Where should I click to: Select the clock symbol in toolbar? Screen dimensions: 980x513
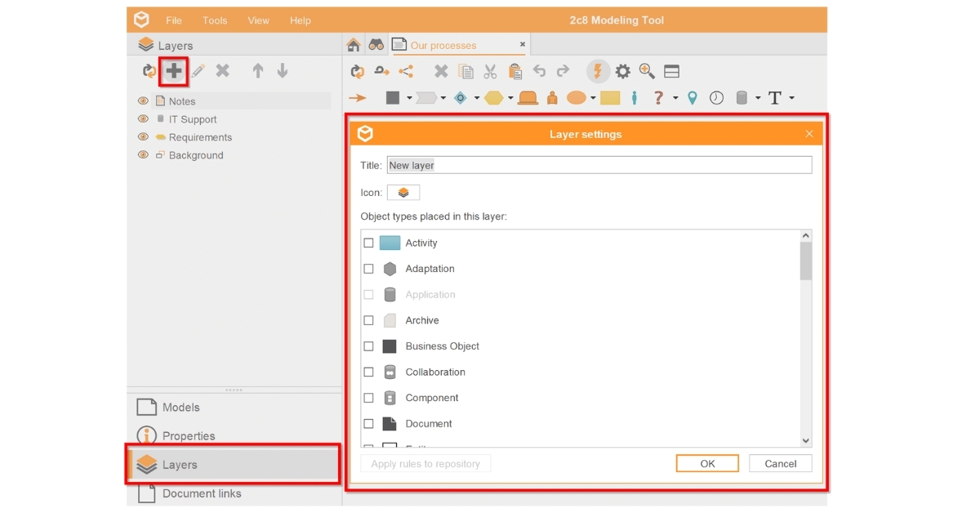716,98
